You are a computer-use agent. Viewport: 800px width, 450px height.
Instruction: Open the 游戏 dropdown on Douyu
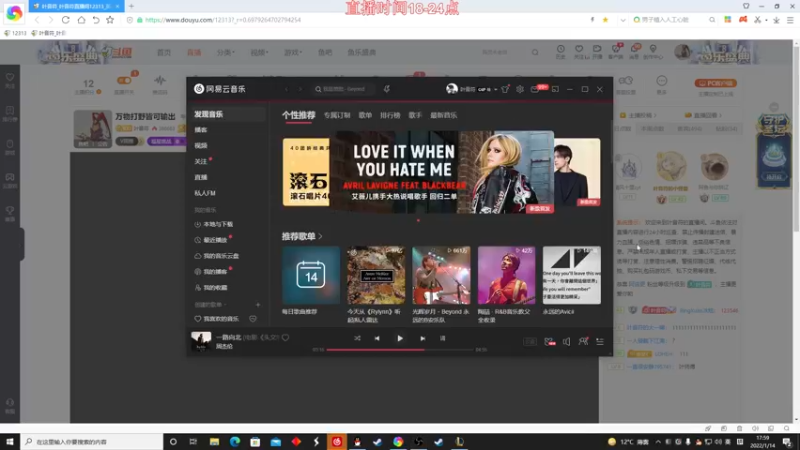tap(292, 53)
